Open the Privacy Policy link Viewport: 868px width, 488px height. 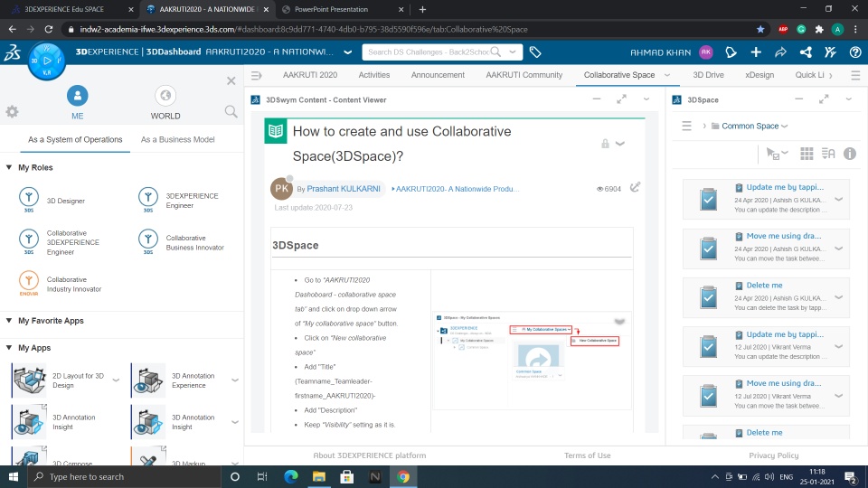[774, 455]
